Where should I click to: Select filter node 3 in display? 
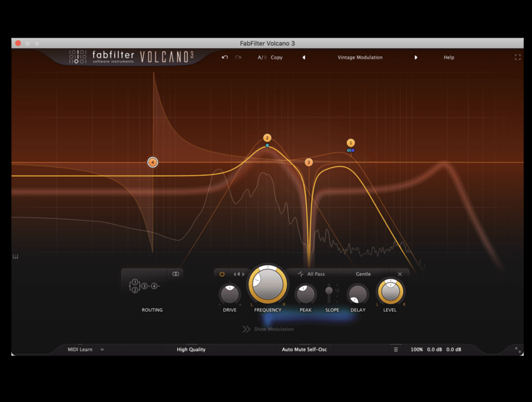pyautogui.click(x=308, y=162)
